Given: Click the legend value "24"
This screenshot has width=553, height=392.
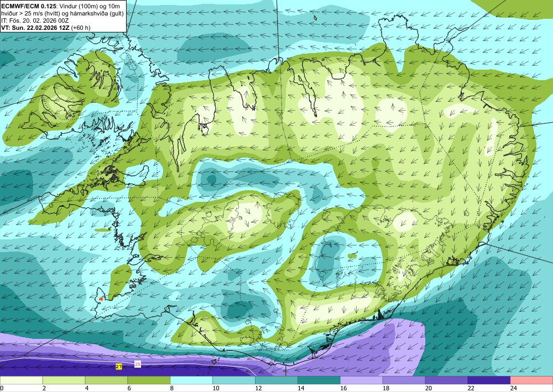Looking at the screenshot, I should pyautogui.click(x=513, y=388).
